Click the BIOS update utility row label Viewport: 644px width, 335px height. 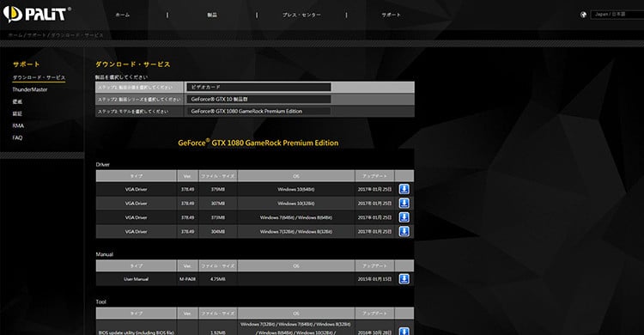[136, 332]
